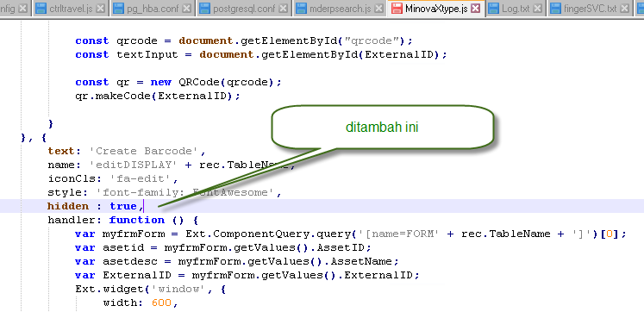644x312 pixels.
Task: Close the ctrltravel.js tab
Action: click(102, 9)
